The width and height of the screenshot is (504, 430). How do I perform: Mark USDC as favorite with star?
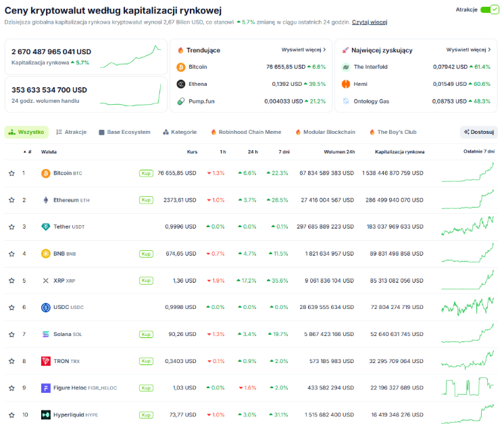[x=12, y=308]
